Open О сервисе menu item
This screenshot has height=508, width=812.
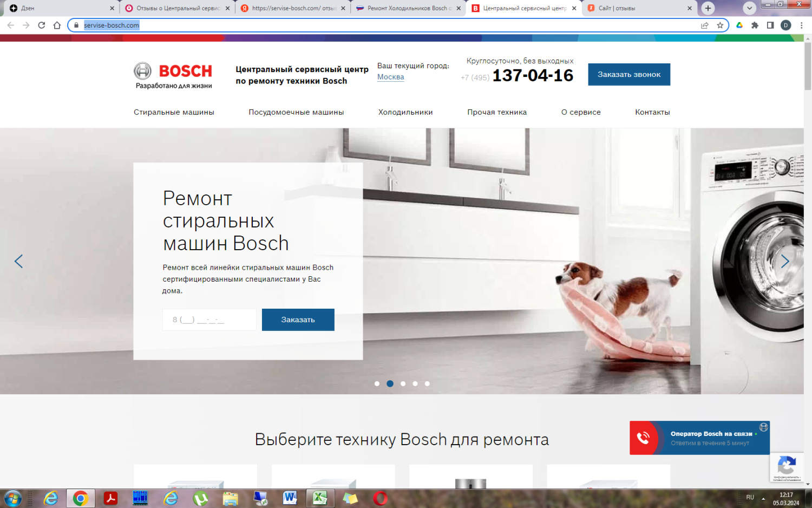(581, 112)
